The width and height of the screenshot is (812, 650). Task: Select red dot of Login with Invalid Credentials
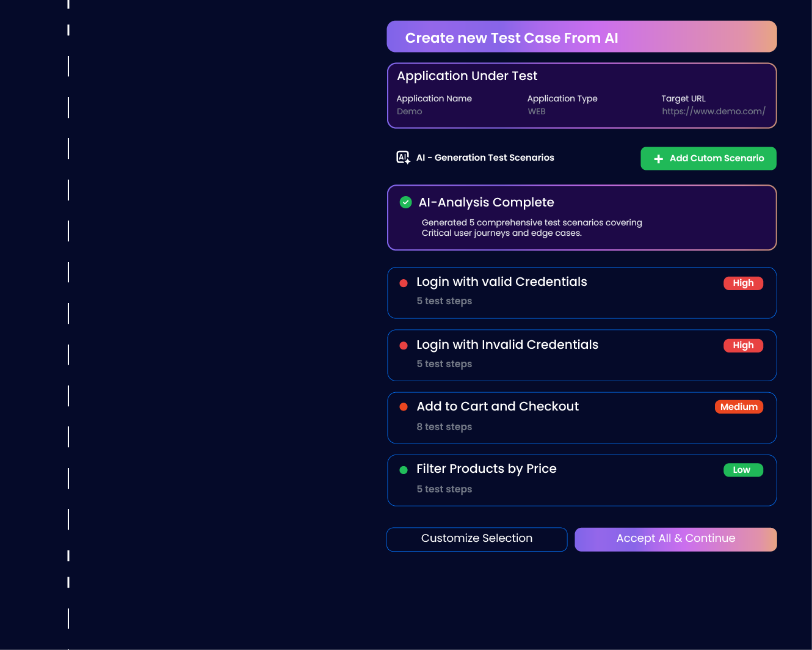click(404, 346)
